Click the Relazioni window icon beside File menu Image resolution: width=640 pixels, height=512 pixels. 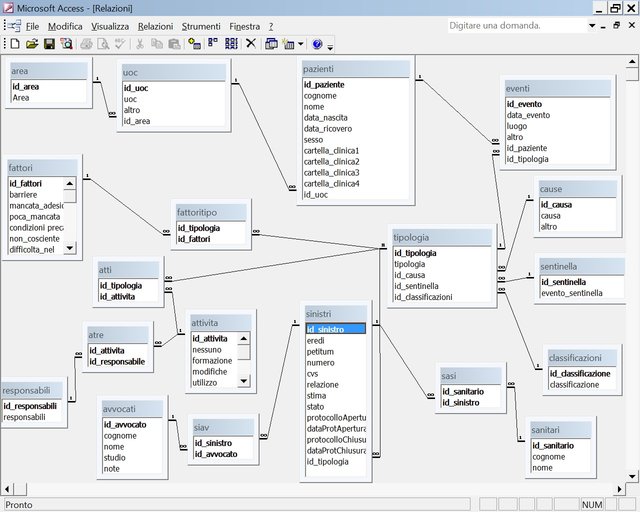pos(15,26)
